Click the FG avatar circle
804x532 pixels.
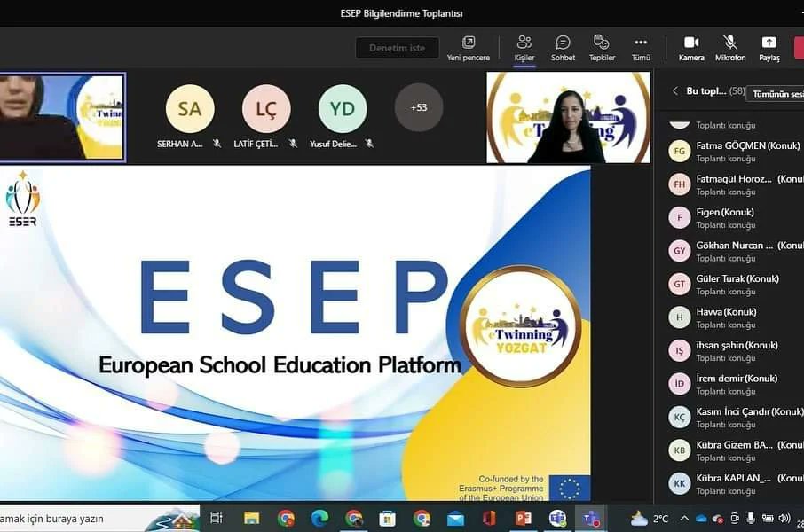680,152
